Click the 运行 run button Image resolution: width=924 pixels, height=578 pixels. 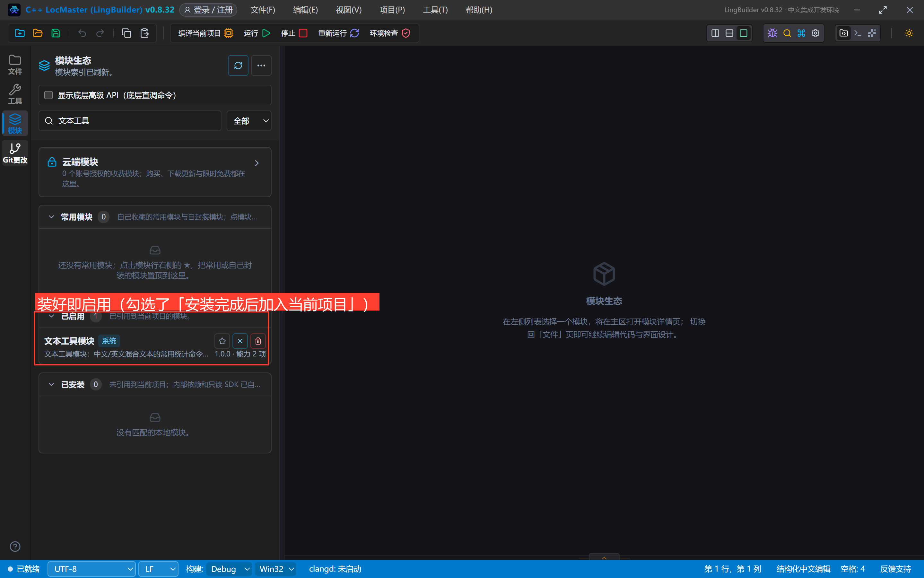pyautogui.click(x=257, y=33)
